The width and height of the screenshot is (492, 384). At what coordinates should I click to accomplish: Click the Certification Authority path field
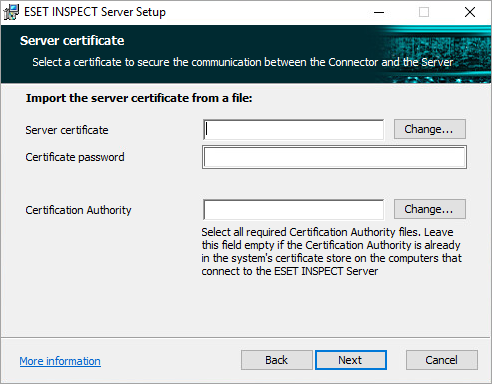click(x=293, y=210)
